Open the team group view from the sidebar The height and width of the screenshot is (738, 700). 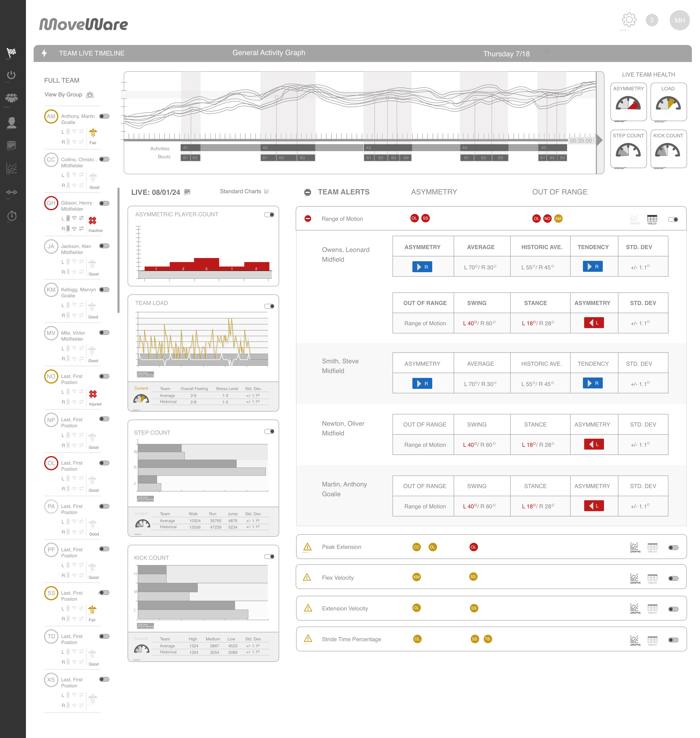(x=12, y=98)
